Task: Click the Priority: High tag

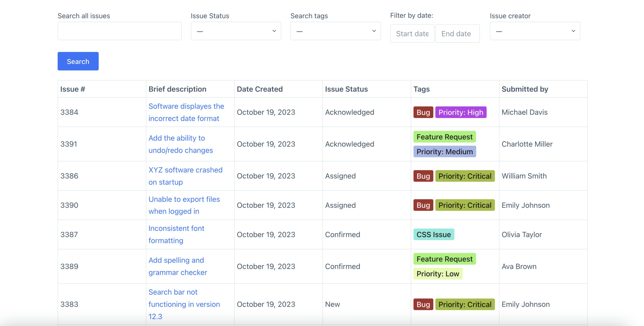Action: coord(460,112)
